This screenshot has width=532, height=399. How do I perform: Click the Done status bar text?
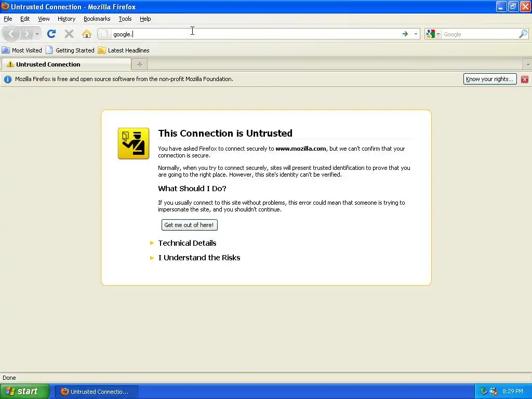[x=9, y=378]
